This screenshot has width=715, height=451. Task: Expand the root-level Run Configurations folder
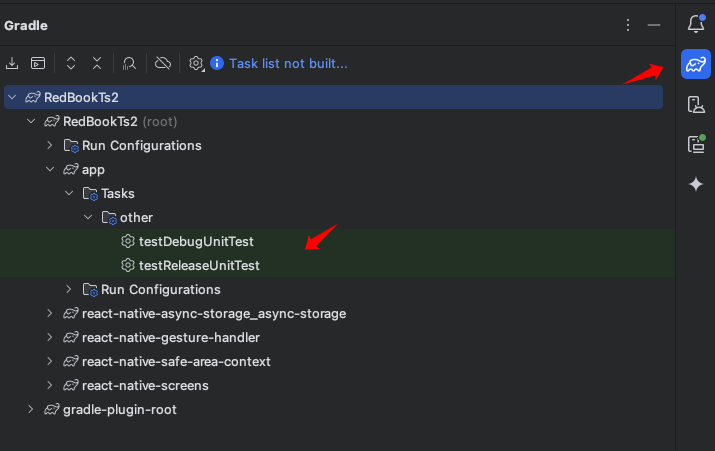coord(50,145)
